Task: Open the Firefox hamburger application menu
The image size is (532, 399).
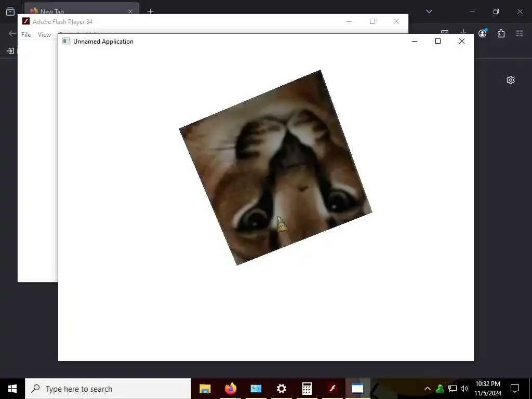Action: pos(520,33)
